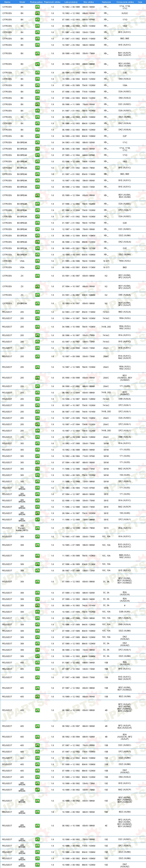This screenshot has width=146, height=868.
Task: Click the 305 Furgon / kombi (581S) cell
Action: click(22, 528)
